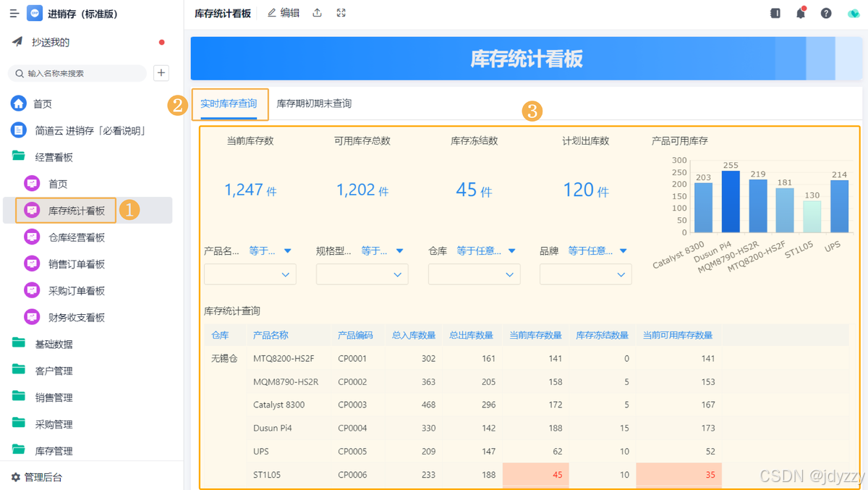
Task: Open the notification bell icon
Action: click(x=801, y=13)
